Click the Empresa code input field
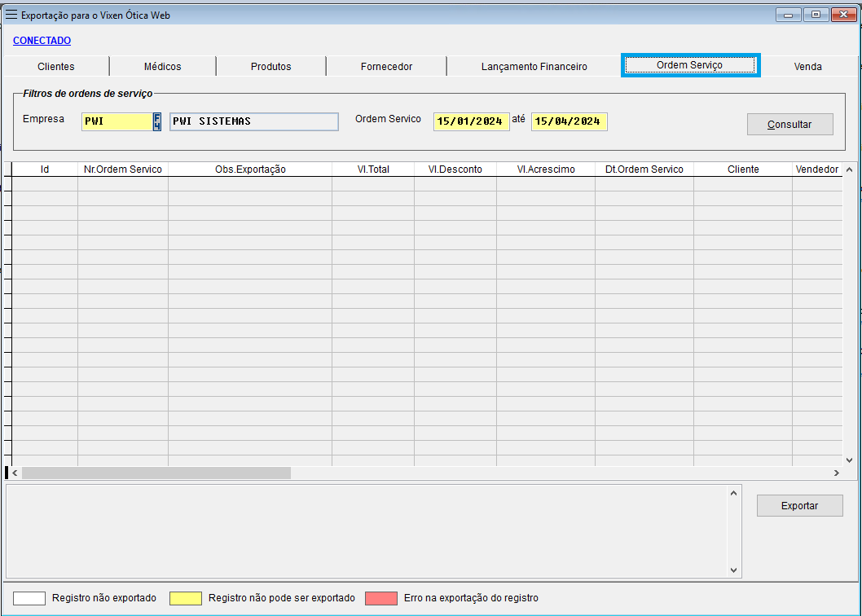862x616 pixels. [x=117, y=121]
